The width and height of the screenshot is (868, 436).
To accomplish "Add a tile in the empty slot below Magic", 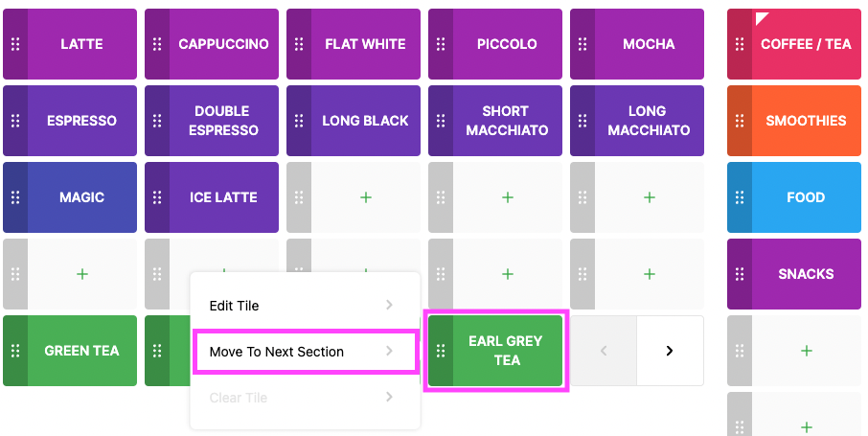I will [82, 274].
